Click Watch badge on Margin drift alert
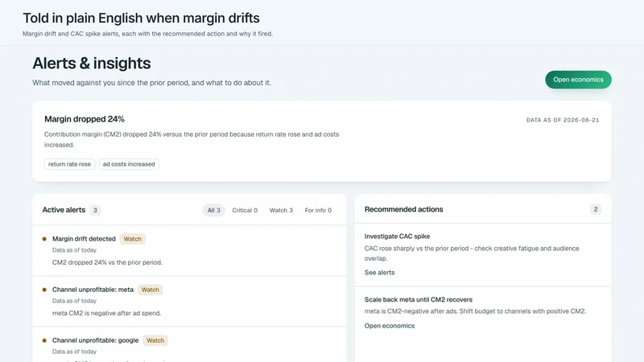644x362 pixels. click(x=132, y=239)
